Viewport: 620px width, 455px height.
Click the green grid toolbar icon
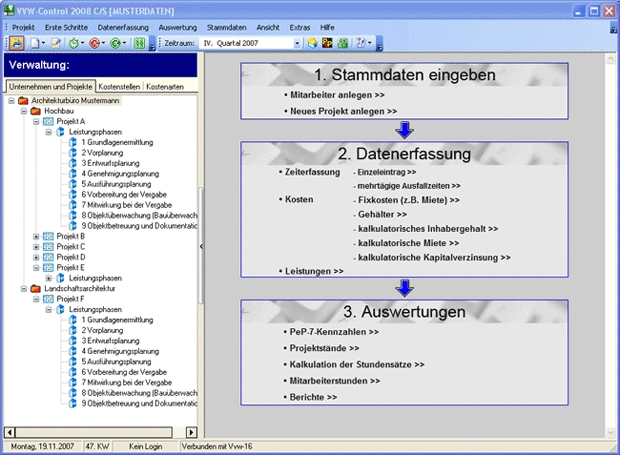point(138,44)
